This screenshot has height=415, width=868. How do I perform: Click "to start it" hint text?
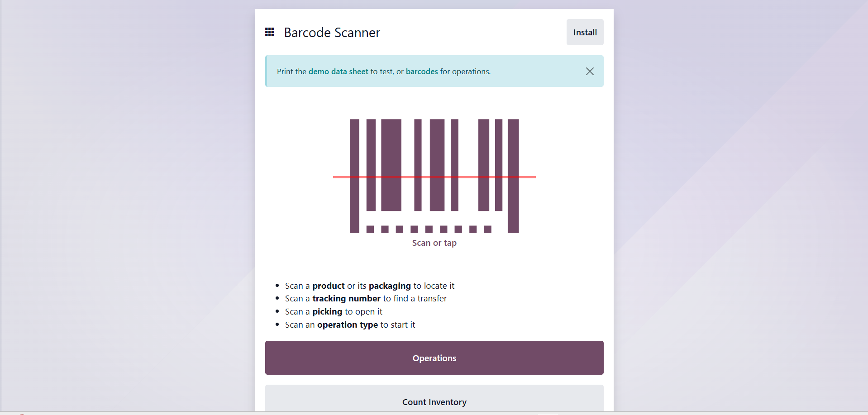[x=397, y=325]
